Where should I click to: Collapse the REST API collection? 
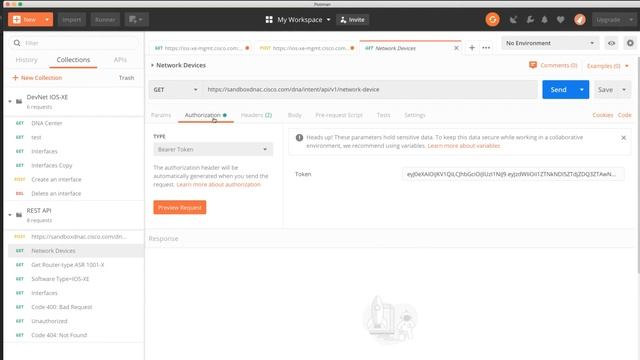[10, 215]
